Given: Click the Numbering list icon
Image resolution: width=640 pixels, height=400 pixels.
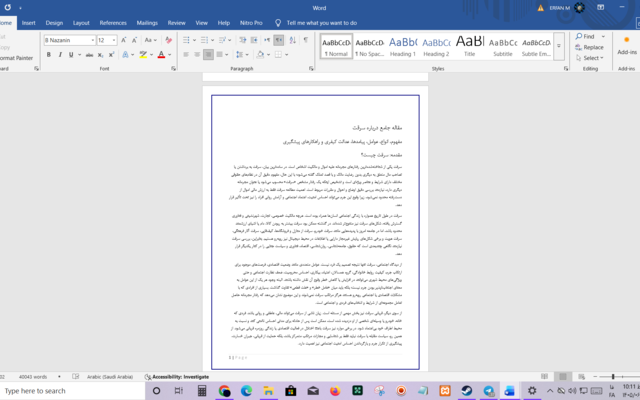Looking at the screenshot, I should point(204,40).
